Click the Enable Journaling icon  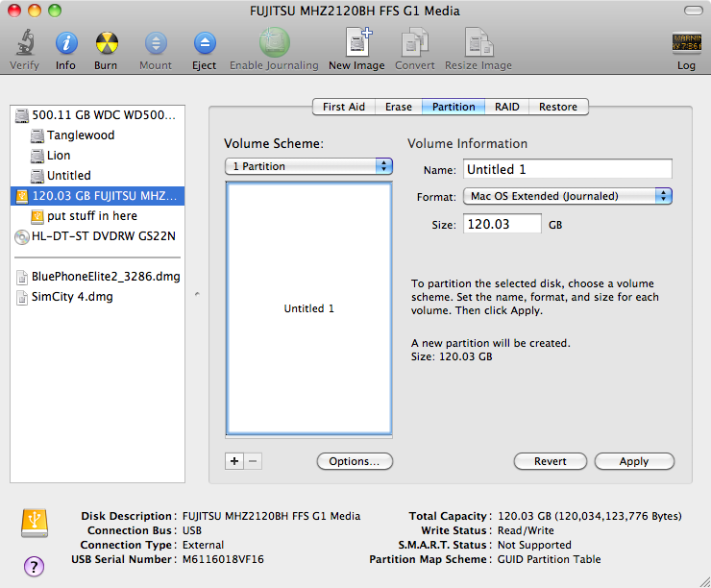(274, 43)
